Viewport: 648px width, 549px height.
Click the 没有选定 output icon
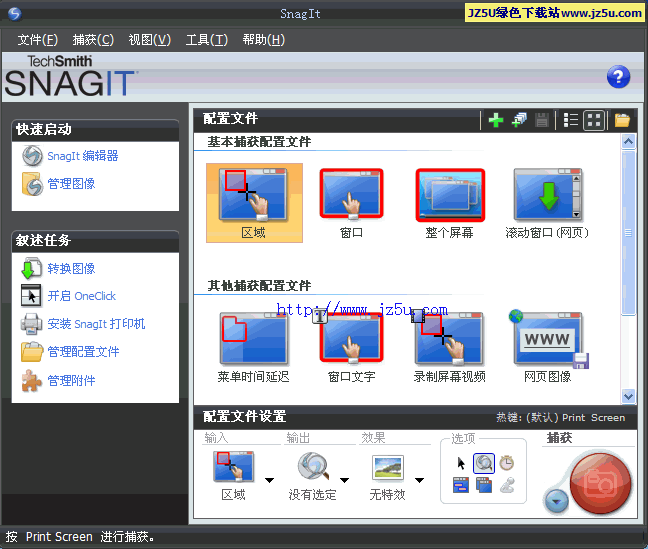coord(313,467)
